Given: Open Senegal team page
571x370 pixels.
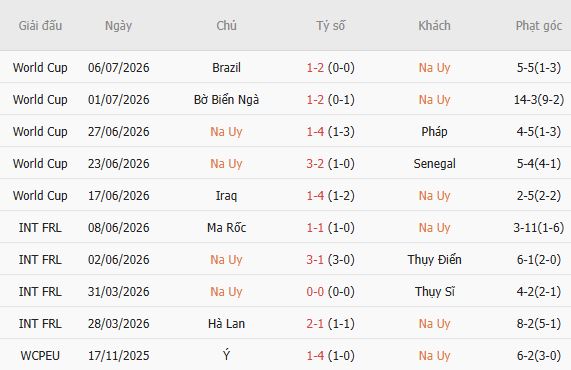Looking at the screenshot, I should click(x=434, y=164).
